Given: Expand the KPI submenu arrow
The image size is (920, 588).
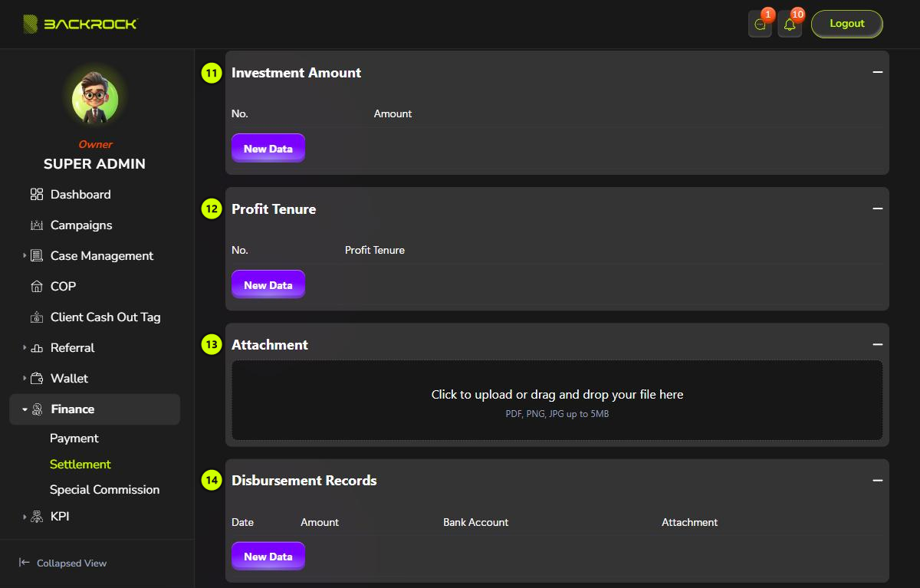Looking at the screenshot, I should point(25,517).
